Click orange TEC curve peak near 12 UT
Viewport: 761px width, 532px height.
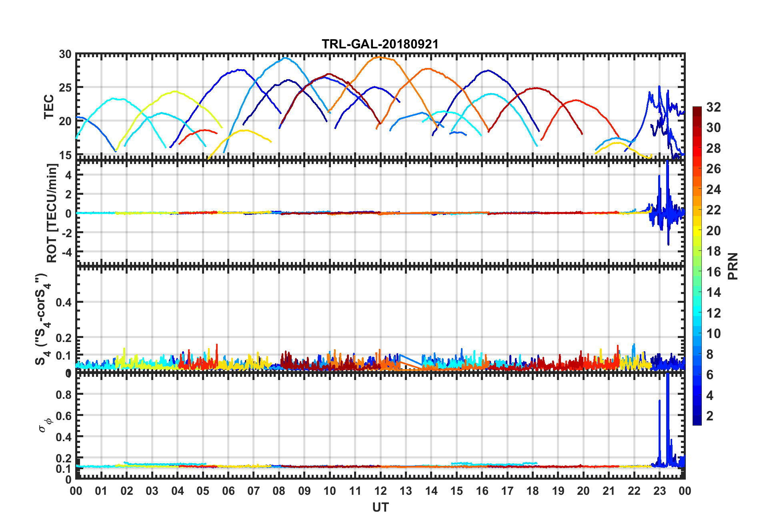tap(378, 57)
